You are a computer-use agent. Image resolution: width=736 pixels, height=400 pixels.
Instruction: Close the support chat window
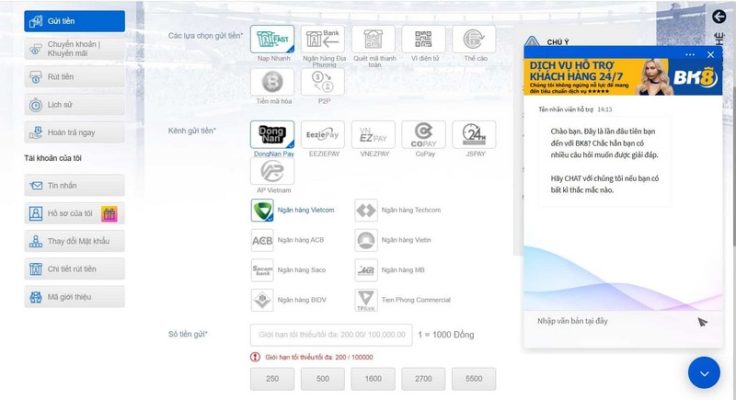[711, 54]
